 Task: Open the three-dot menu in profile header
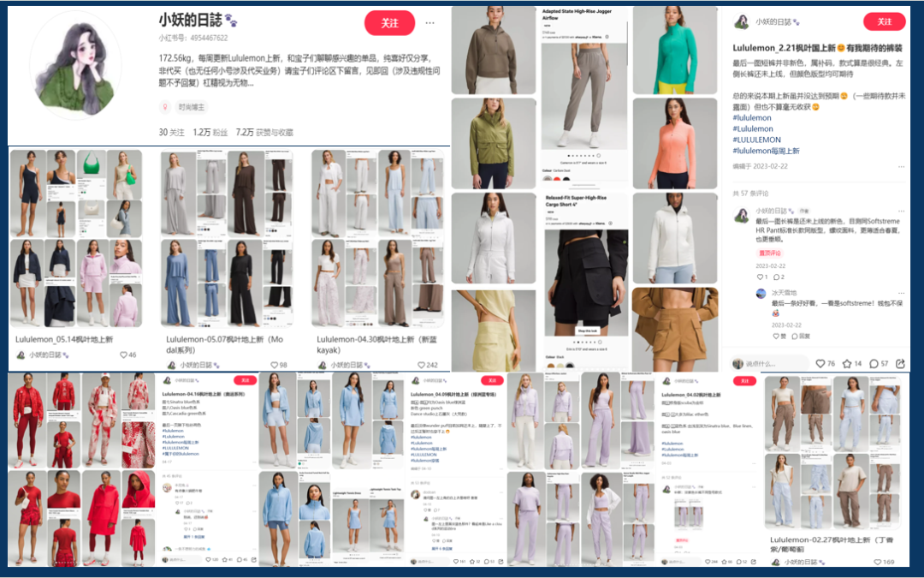click(430, 23)
